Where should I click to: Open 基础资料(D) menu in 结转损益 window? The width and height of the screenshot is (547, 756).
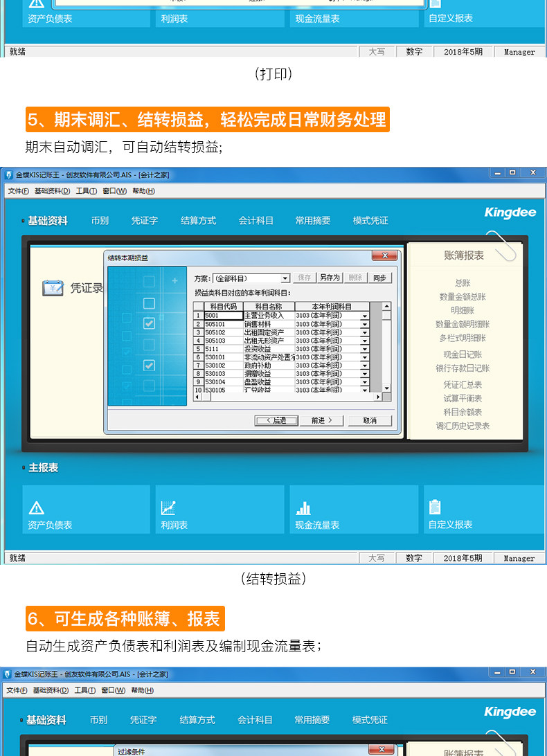[52, 191]
